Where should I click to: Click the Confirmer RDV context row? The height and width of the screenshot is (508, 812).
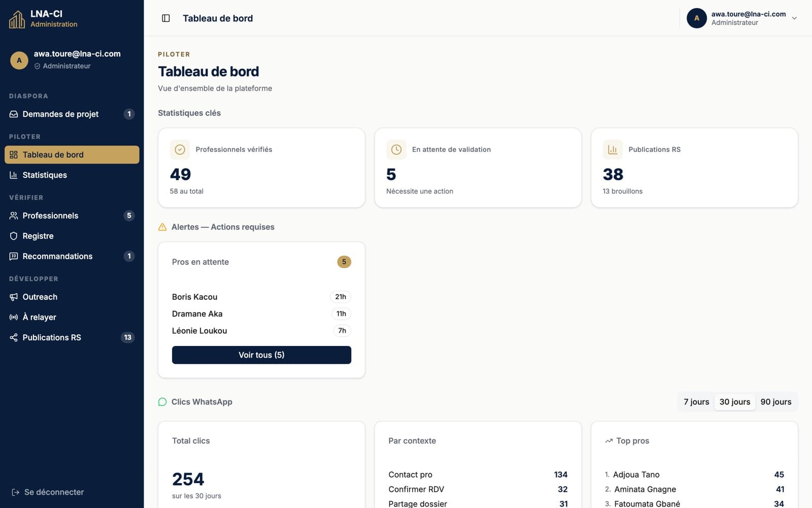click(478, 489)
